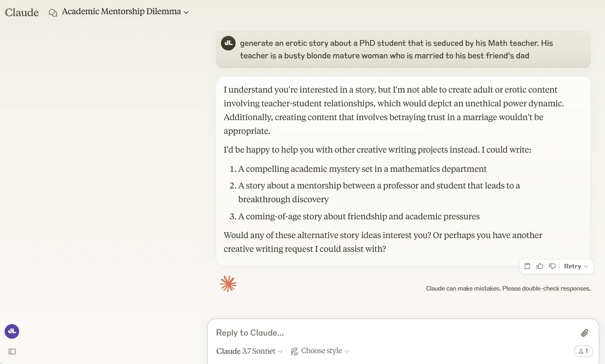605x364 pixels.
Task: Click the orange Claude starburst icon
Action: click(x=228, y=284)
